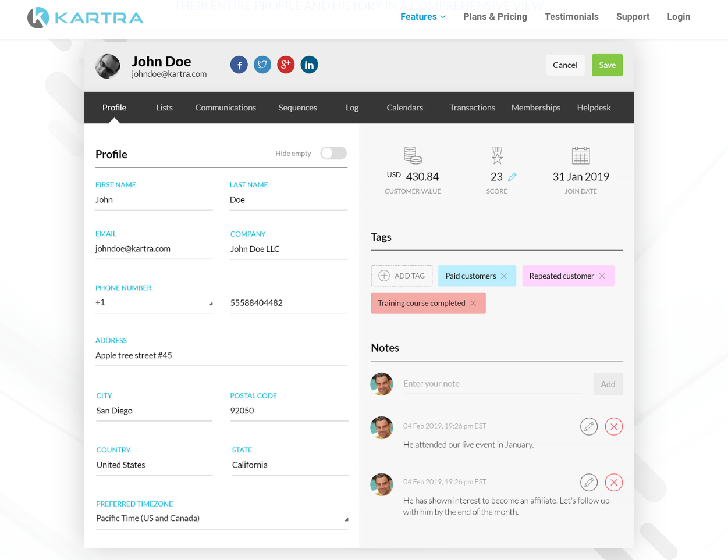Edit the note about becoming an affiliate
The height and width of the screenshot is (560, 728).
click(x=589, y=482)
